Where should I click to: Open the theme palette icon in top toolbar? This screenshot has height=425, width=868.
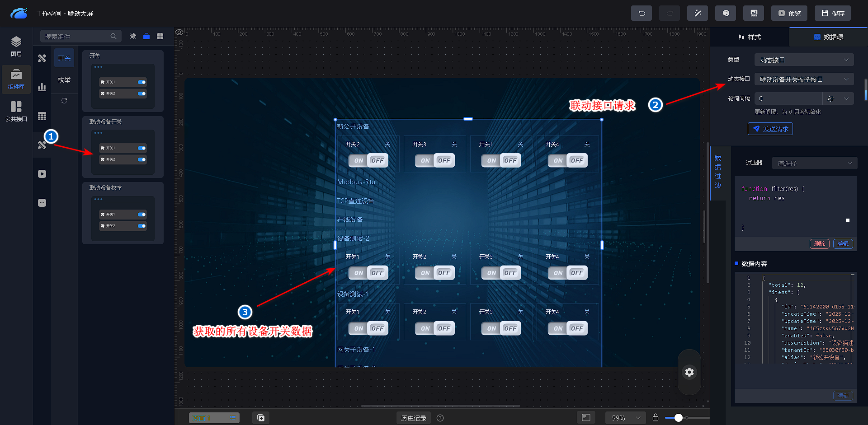pos(726,13)
